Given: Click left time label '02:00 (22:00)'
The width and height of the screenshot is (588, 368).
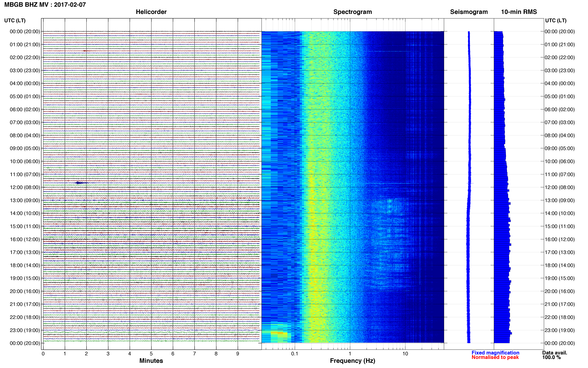Looking at the screenshot, I should [x=25, y=57].
